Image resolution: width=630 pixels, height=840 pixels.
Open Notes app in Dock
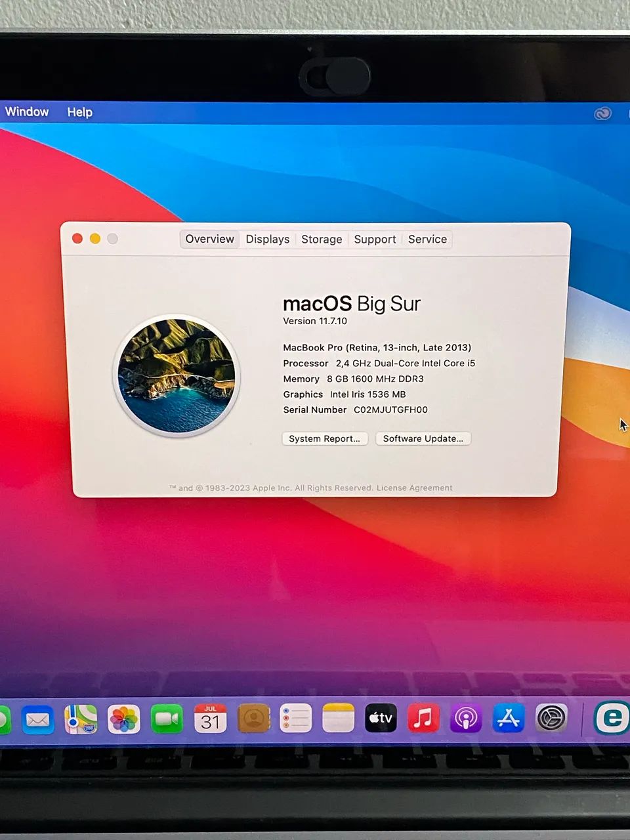[x=339, y=718]
